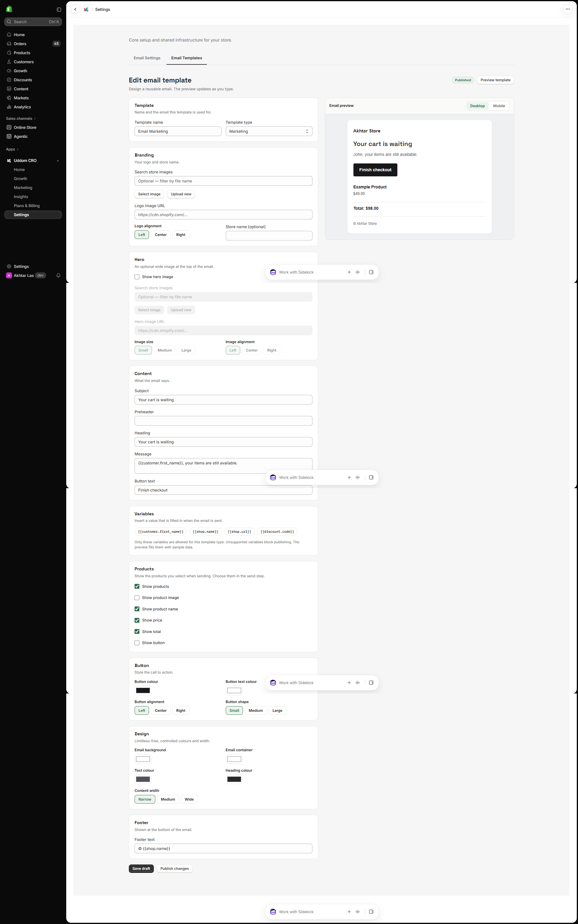Screen dimensions: 578x924
Task: Select the Email Templates tab
Action: click(x=187, y=58)
